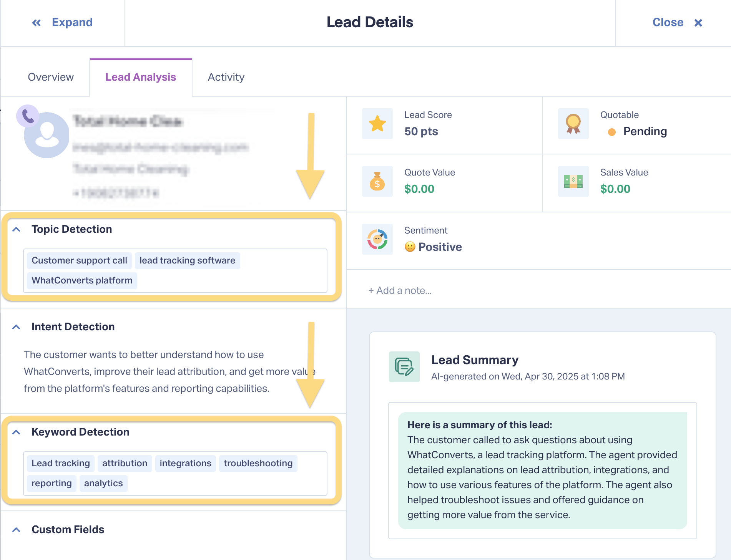Click the 50 pts lead score value
The width and height of the screenshot is (731, 560).
click(421, 131)
